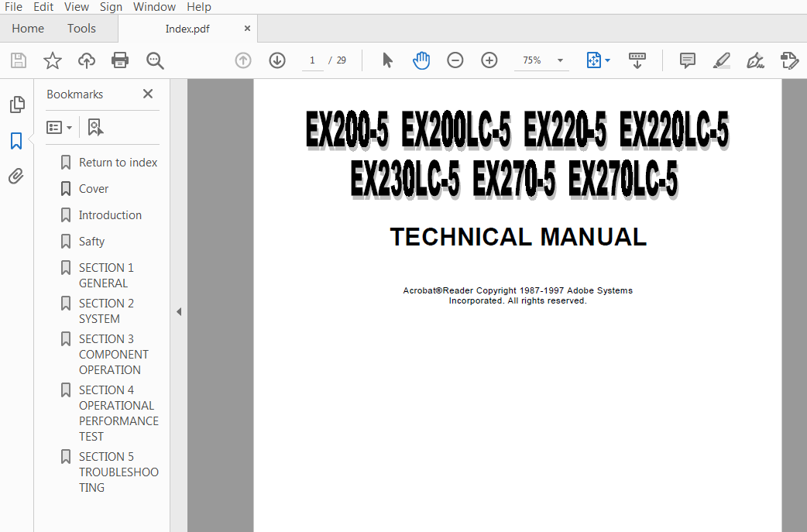
Task: Go to next page arrow
Action: [277, 60]
